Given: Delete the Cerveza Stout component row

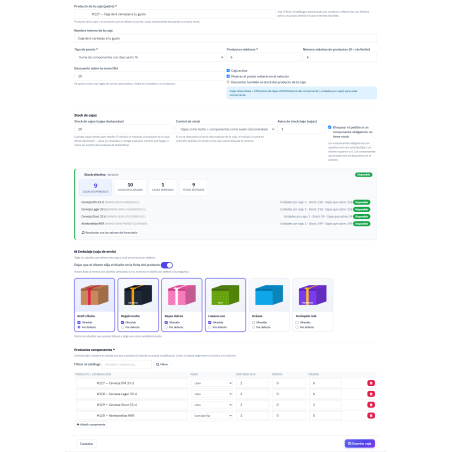Looking at the screenshot, I should click(x=371, y=405).
